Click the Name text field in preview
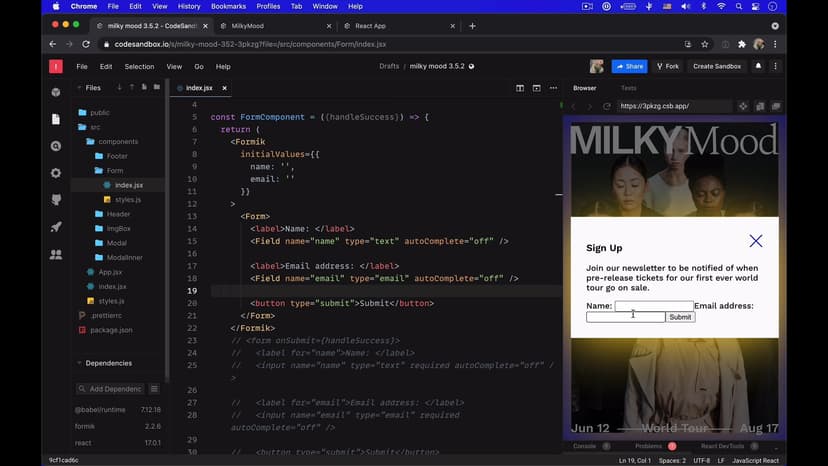The width and height of the screenshot is (828, 466). [653, 306]
